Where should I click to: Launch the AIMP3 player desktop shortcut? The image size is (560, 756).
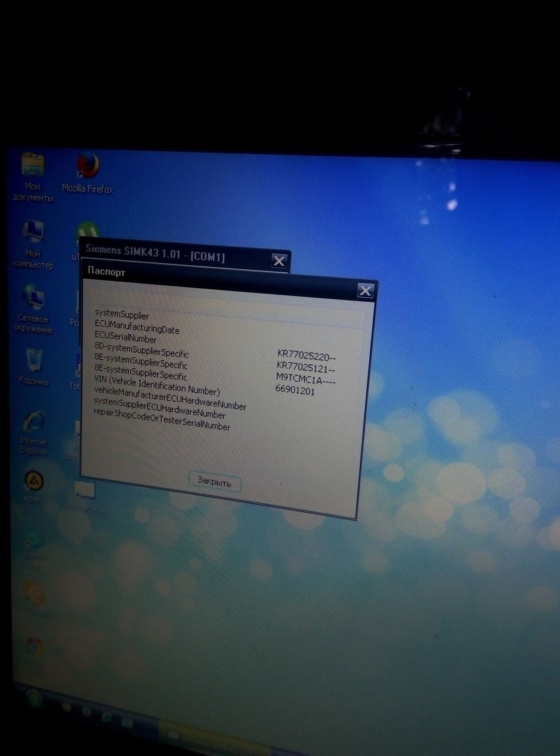[34, 487]
